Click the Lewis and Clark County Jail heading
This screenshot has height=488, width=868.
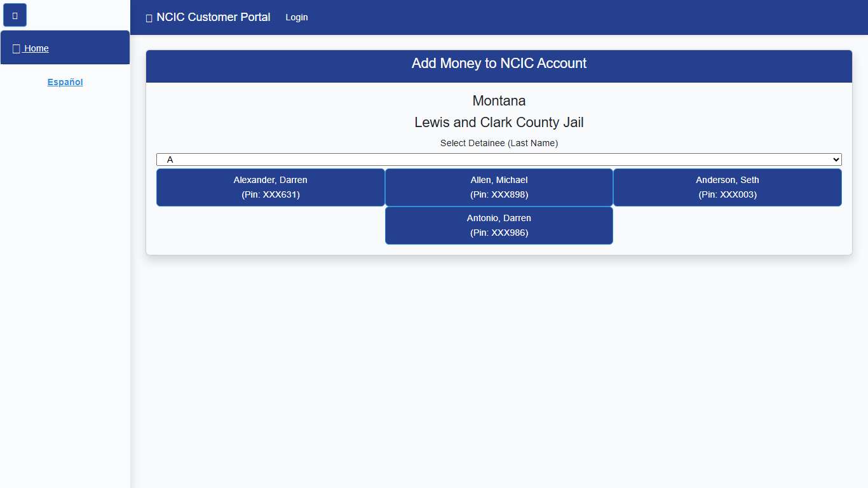click(x=499, y=122)
